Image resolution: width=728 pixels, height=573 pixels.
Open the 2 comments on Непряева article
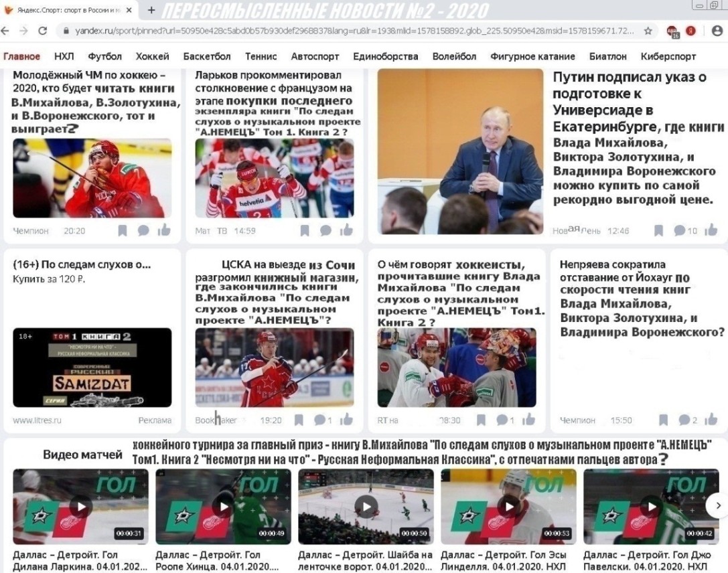[x=688, y=420]
